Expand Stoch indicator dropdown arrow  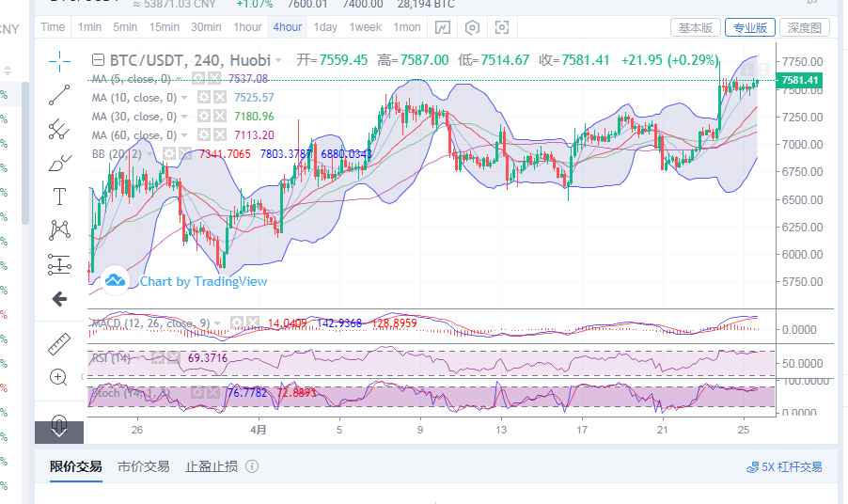pos(178,393)
